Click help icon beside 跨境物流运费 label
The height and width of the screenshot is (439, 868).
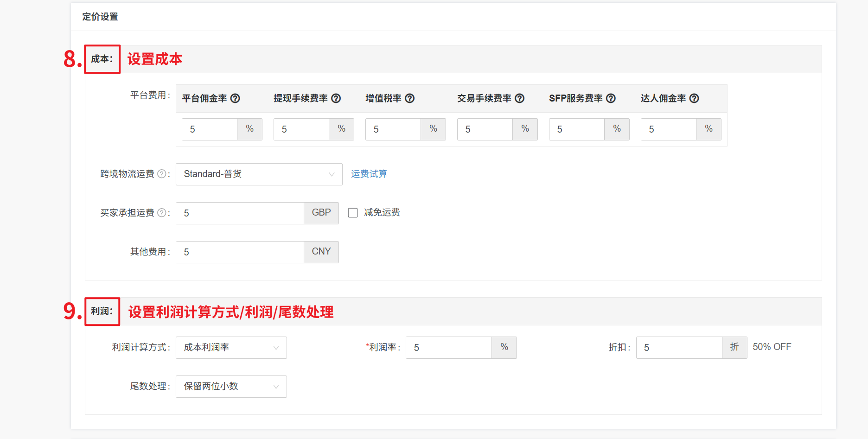[162, 174]
